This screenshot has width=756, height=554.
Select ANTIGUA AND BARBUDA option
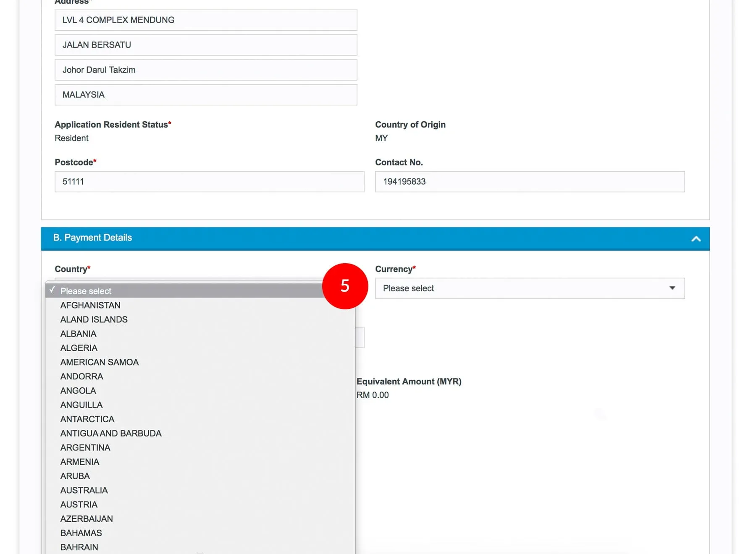tap(110, 433)
